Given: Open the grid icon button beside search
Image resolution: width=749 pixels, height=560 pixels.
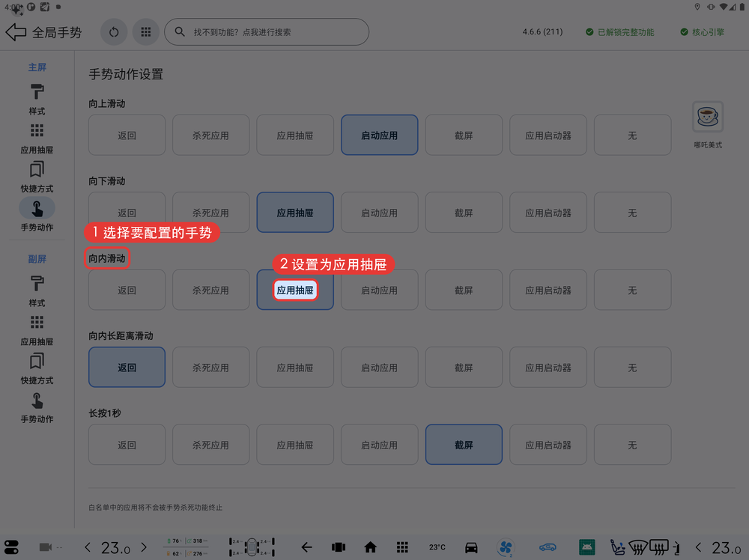Looking at the screenshot, I should pyautogui.click(x=146, y=32).
